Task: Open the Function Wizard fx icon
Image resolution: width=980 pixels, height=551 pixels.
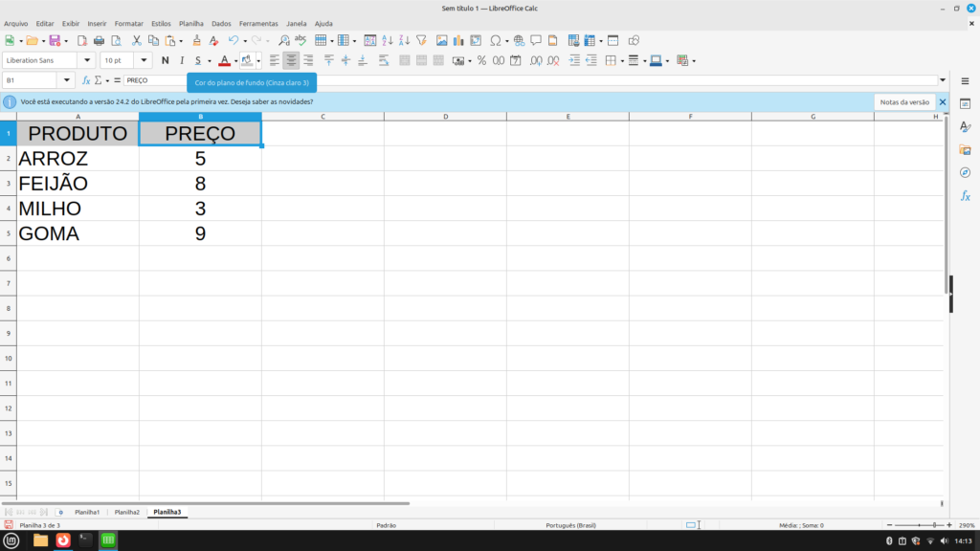Action: [x=86, y=80]
